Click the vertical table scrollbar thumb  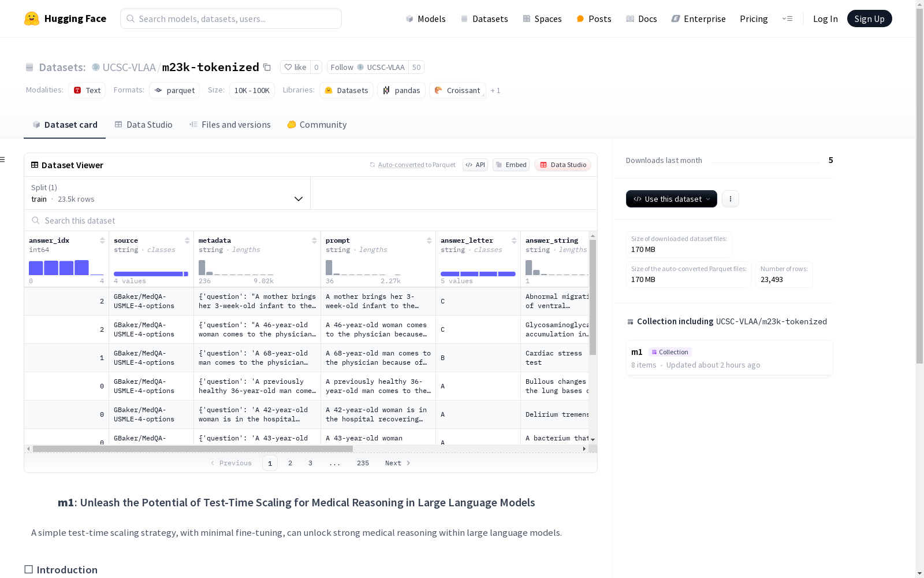[593, 297]
